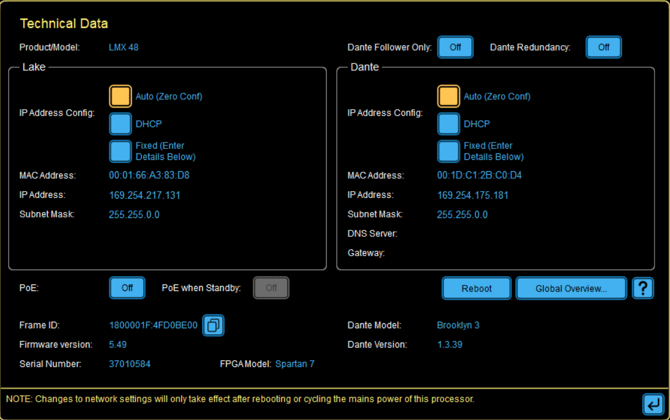Click the Dante IP Address value 169.254.175.181

(473, 195)
